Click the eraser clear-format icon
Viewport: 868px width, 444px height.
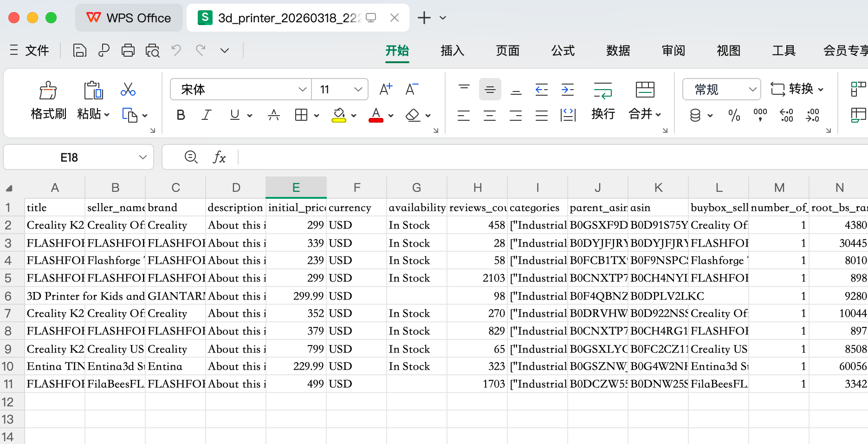click(413, 115)
